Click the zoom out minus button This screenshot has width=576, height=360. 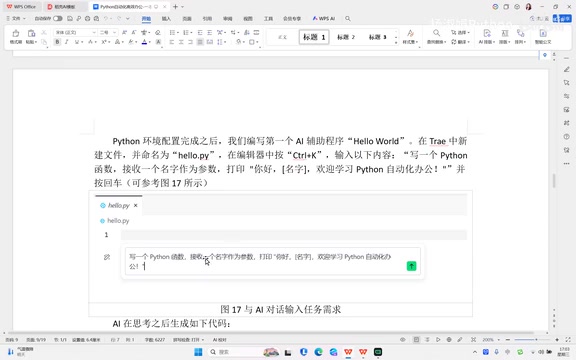pos(508,340)
